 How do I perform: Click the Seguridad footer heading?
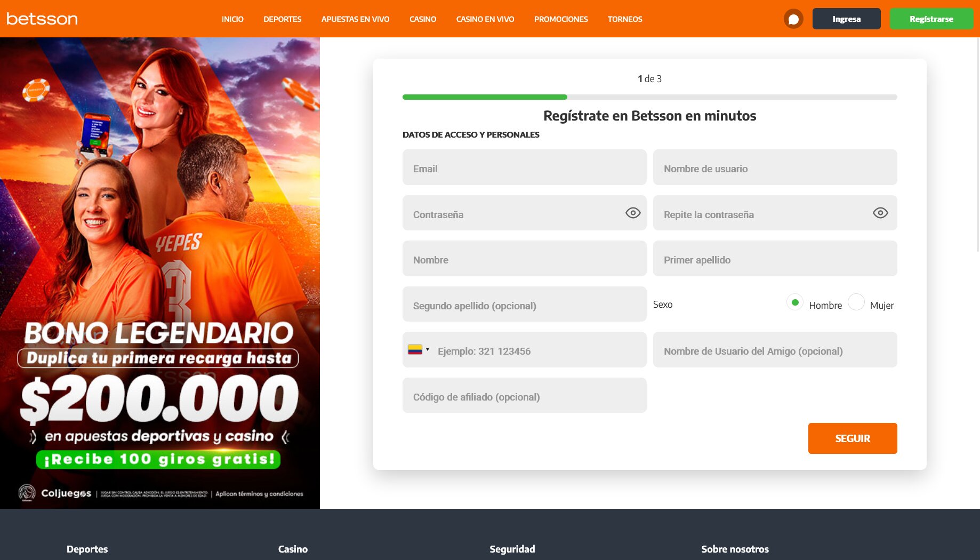click(x=512, y=549)
